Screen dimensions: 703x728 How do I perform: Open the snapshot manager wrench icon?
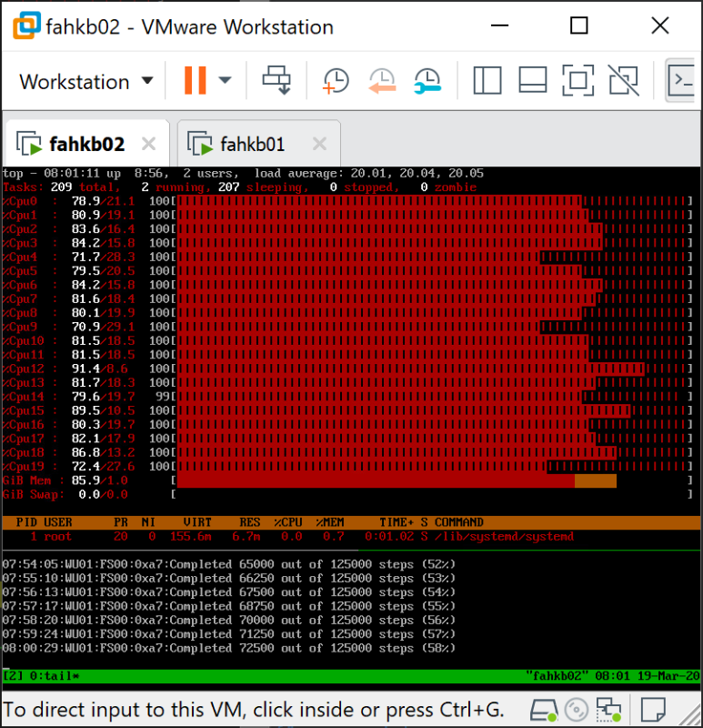pyautogui.click(x=427, y=81)
